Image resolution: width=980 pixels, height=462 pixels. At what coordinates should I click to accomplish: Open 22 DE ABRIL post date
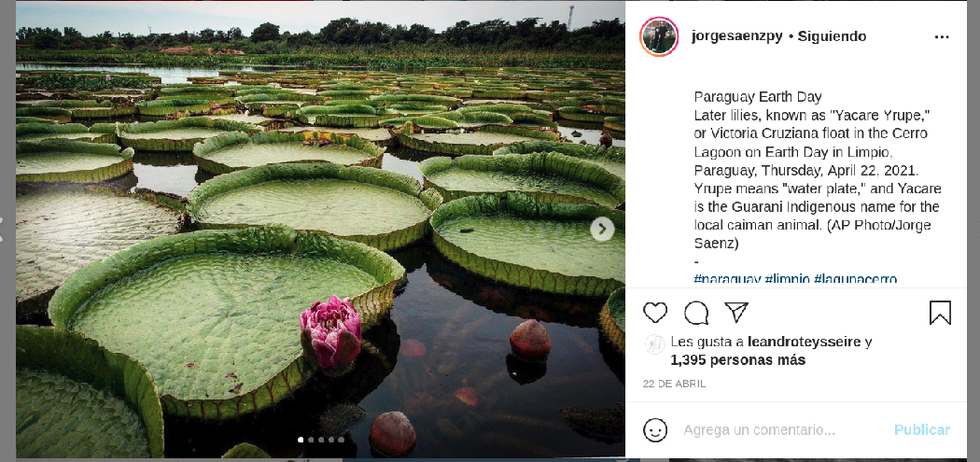675,384
